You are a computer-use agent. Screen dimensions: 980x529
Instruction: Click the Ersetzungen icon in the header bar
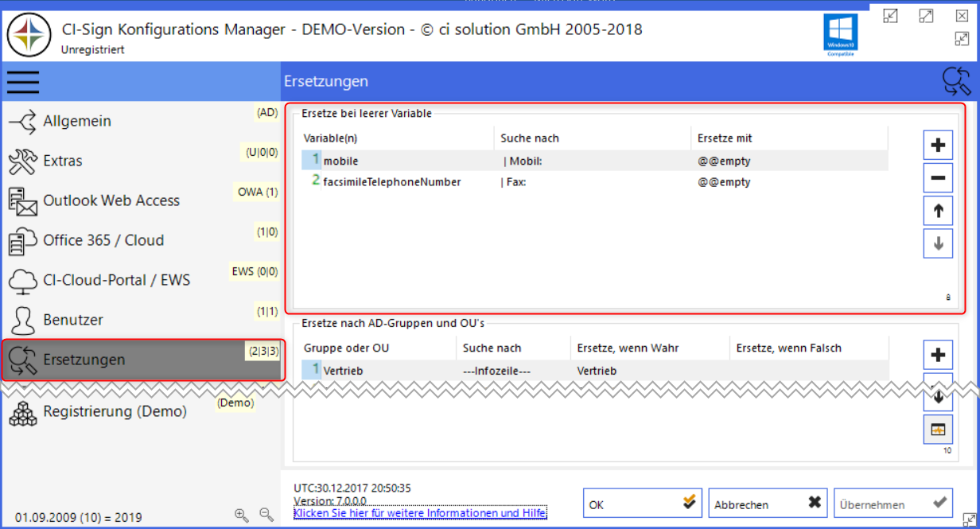pyautogui.click(x=956, y=81)
